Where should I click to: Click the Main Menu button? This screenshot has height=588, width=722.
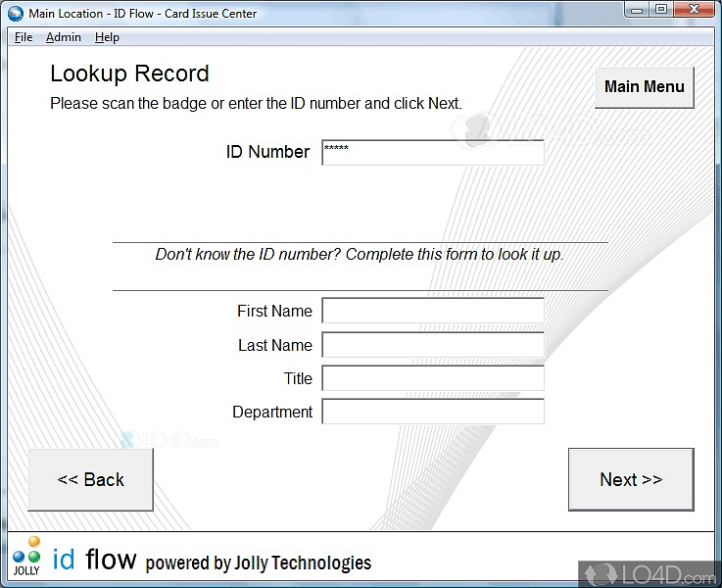click(x=645, y=87)
